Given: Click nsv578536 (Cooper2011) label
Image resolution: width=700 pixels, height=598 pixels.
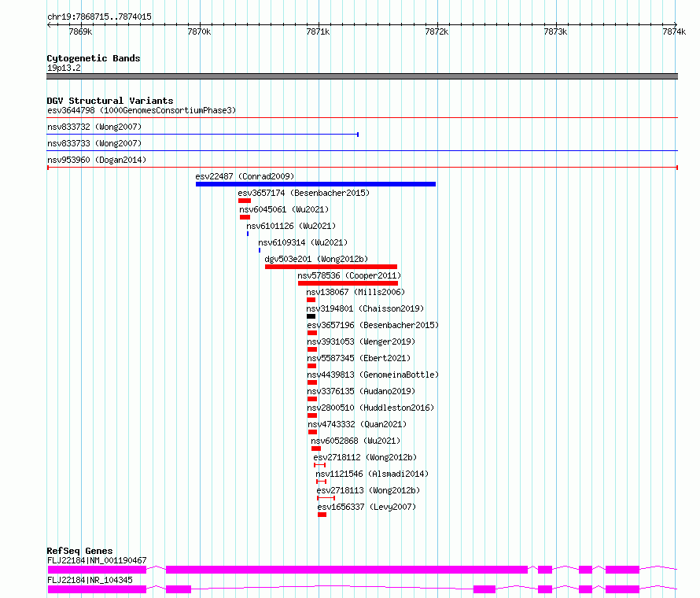Looking at the screenshot, I should (349, 275).
